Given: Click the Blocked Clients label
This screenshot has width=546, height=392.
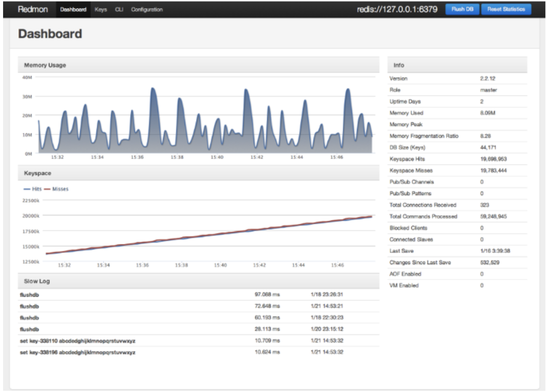Looking at the screenshot, I should pos(408,228).
